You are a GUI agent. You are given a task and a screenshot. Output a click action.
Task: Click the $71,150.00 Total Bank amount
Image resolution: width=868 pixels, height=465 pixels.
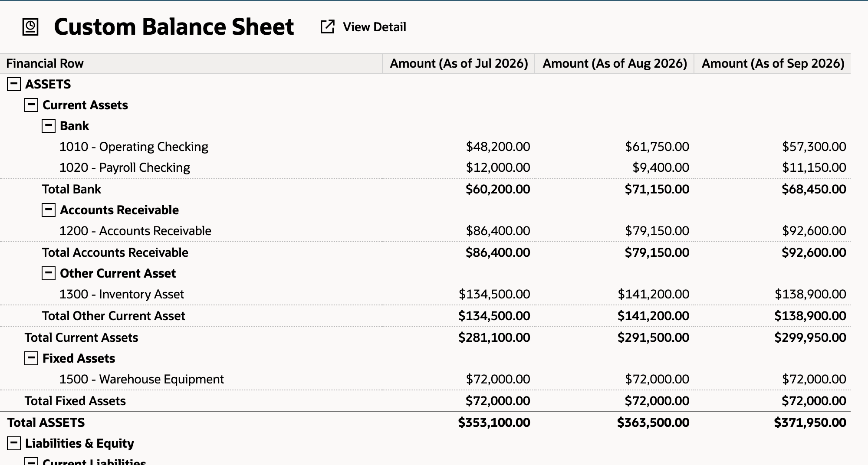[x=657, y=189]
